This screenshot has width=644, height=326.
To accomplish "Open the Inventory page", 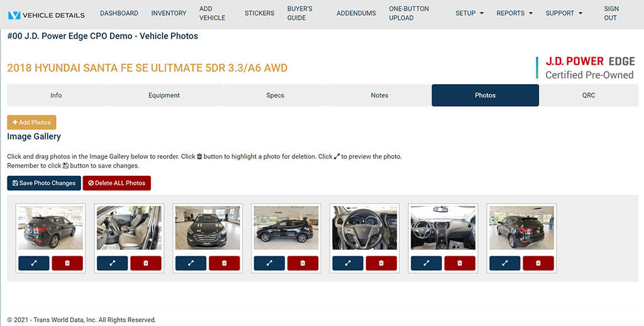I will (x=169, y=13).
